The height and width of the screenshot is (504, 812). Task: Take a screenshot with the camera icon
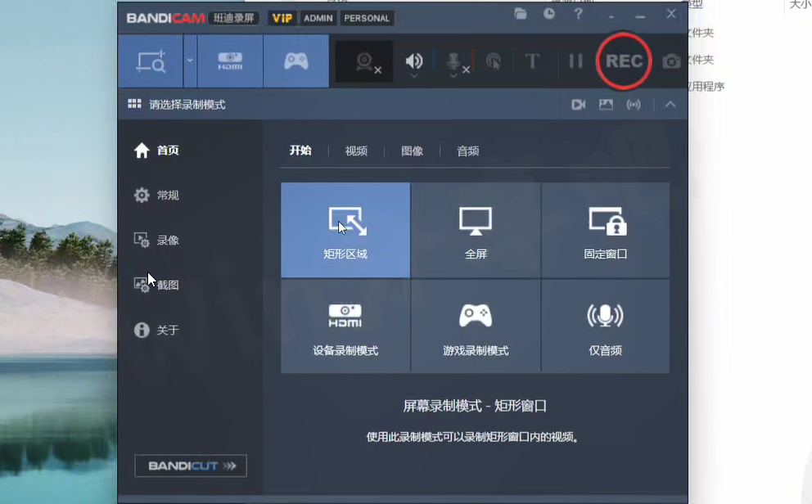click(x=671, y=61)
